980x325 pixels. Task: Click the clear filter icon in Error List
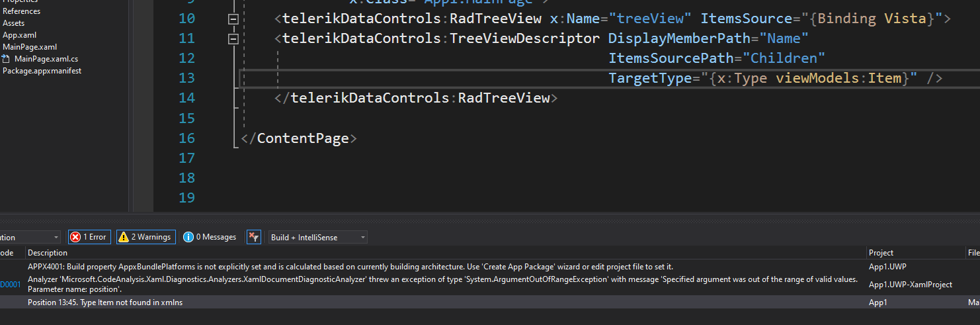pyautogui.click(x=254, y=237)
